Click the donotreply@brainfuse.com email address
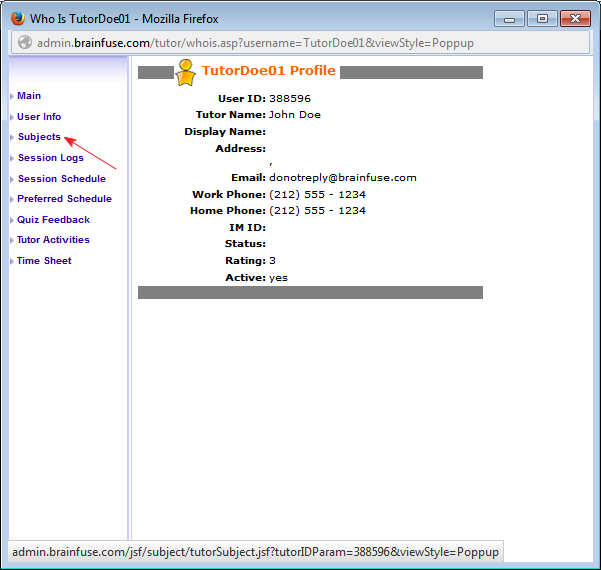 point(342,178)
